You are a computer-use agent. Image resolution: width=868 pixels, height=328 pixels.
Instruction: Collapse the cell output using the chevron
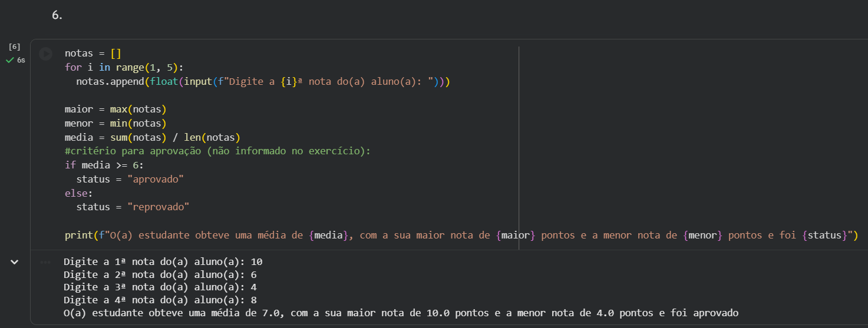pos(15,262)
